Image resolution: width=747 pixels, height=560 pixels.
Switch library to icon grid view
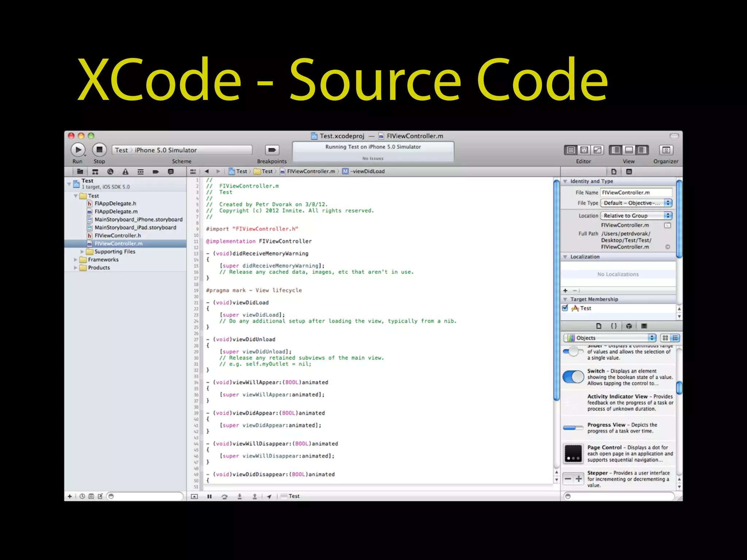click(x=665, y=338)
